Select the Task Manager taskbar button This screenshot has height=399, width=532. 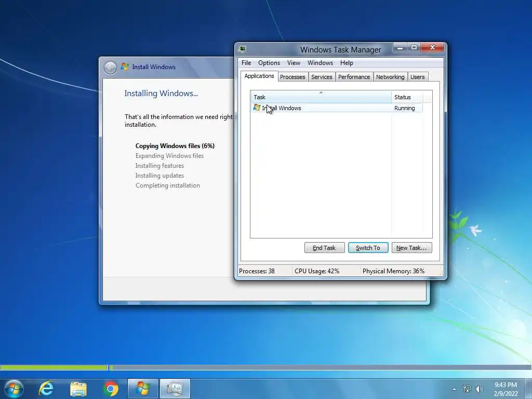coord(175,389)
